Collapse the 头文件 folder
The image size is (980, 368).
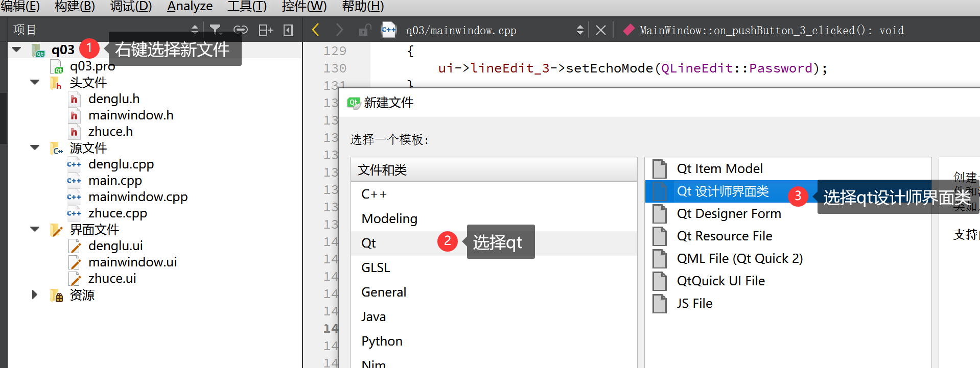click(x=35, y=82)
